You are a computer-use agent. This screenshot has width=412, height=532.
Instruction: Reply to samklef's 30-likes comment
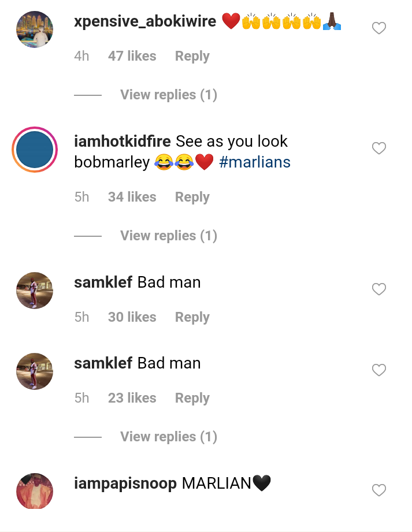pyautogui.click(x=192, y=317)
